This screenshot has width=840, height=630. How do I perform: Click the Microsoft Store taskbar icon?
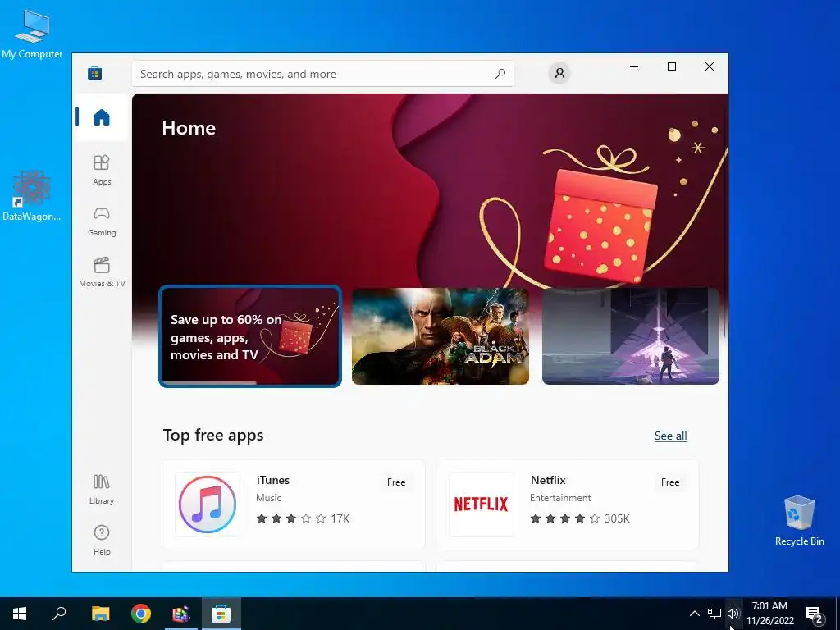[x=221, y=614]
